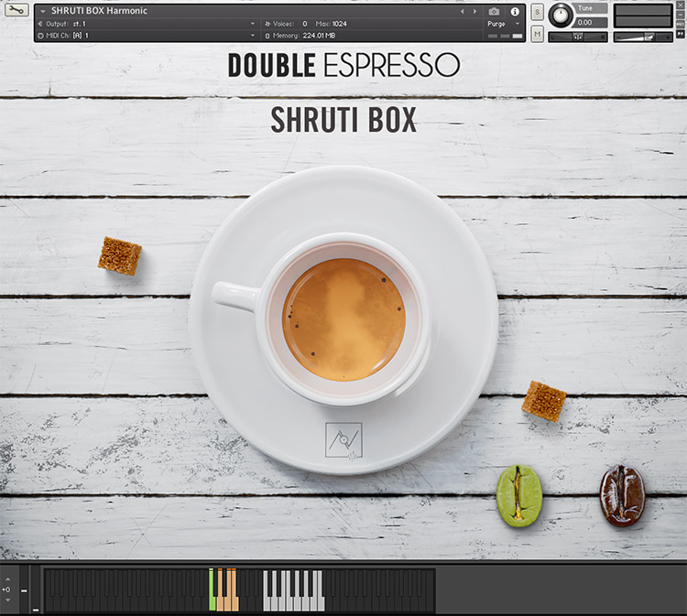This screenshot has width=687, height=616.
Task: Click the Voices count value 0
Action: [305, 24]
